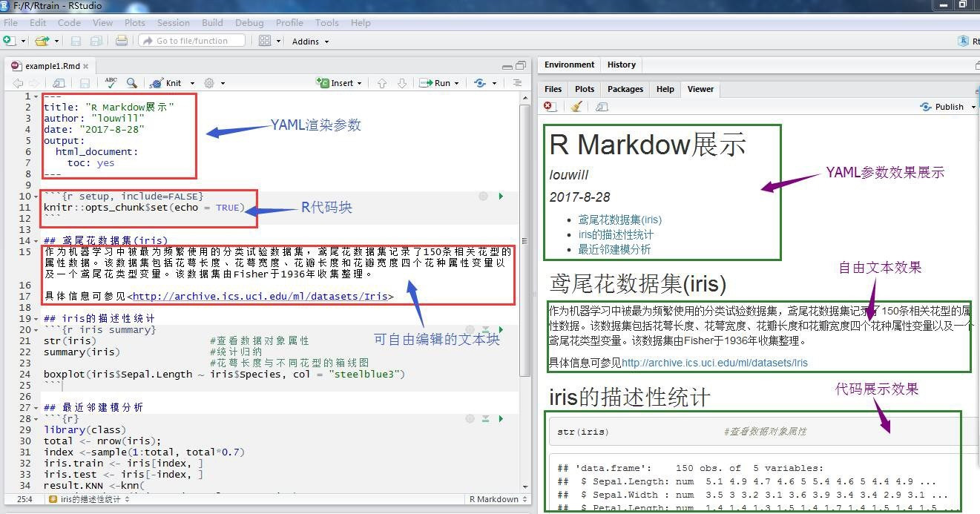Jump to the previous code chunk

pyautogui.click(x=382, y=83)
